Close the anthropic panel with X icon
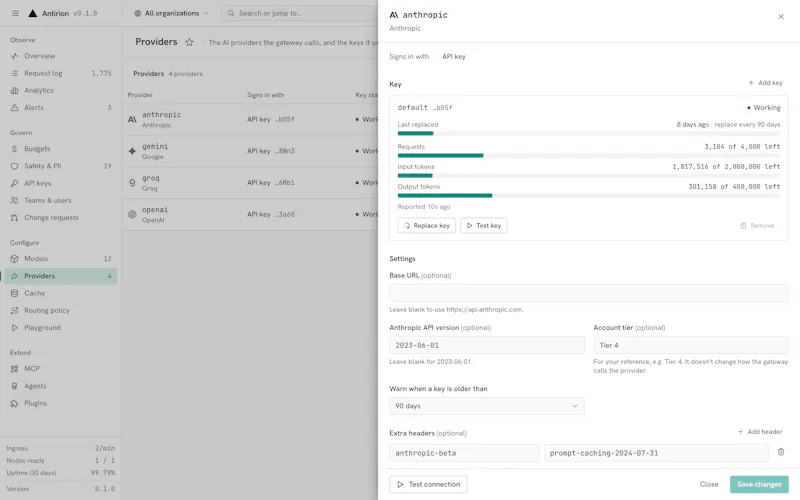The height and width of the screenshot is (500, 800). pyautogui.click(x=781, y=17)
